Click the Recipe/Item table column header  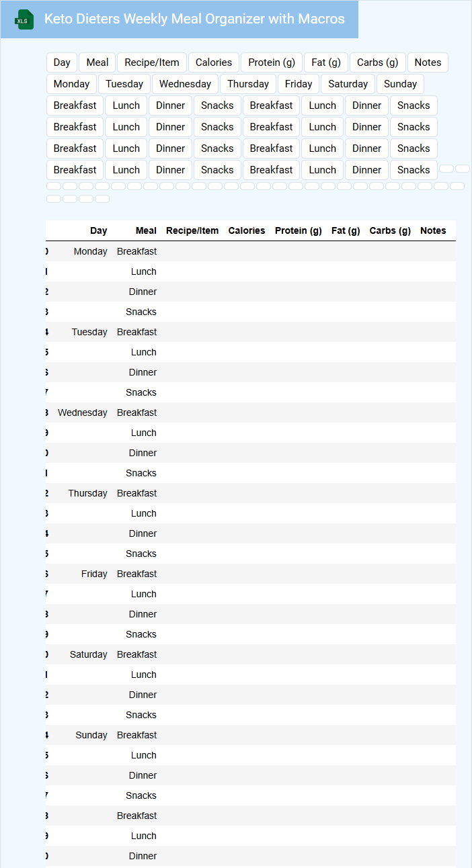(x=192, y=230)
